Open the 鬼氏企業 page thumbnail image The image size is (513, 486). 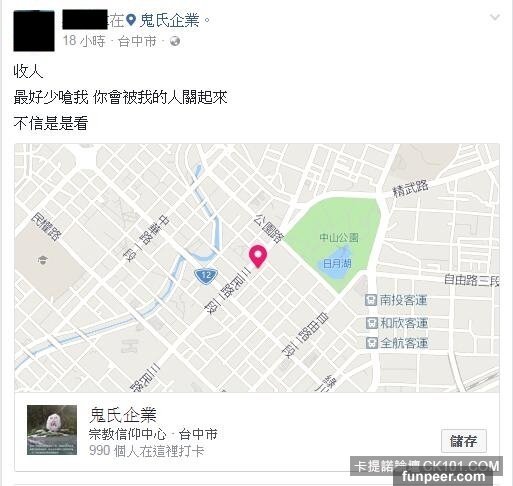[52, 430]
